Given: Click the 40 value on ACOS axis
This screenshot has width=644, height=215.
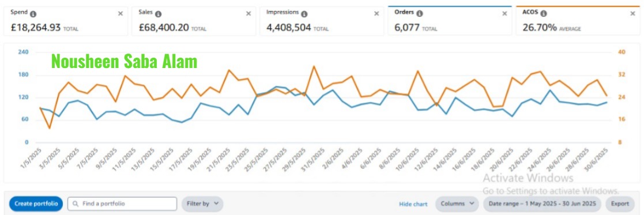Looking at the screenshot, I should click(622, 52).
